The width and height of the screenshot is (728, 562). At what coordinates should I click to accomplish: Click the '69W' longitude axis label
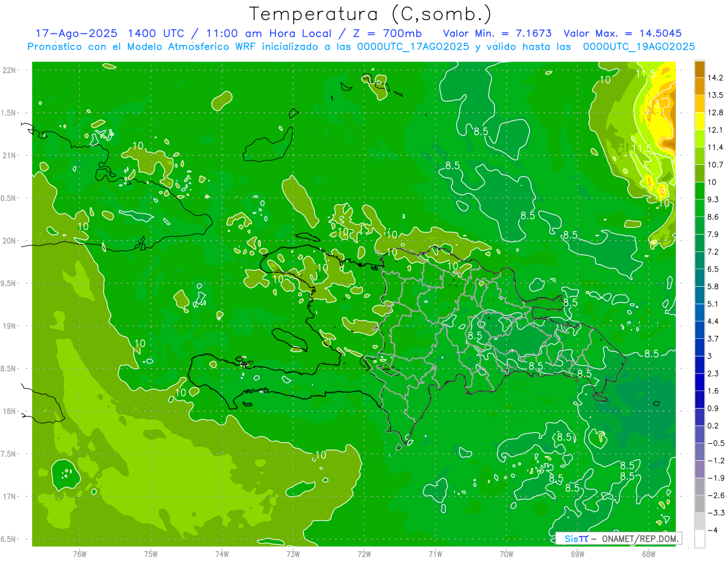pos(578,554)
